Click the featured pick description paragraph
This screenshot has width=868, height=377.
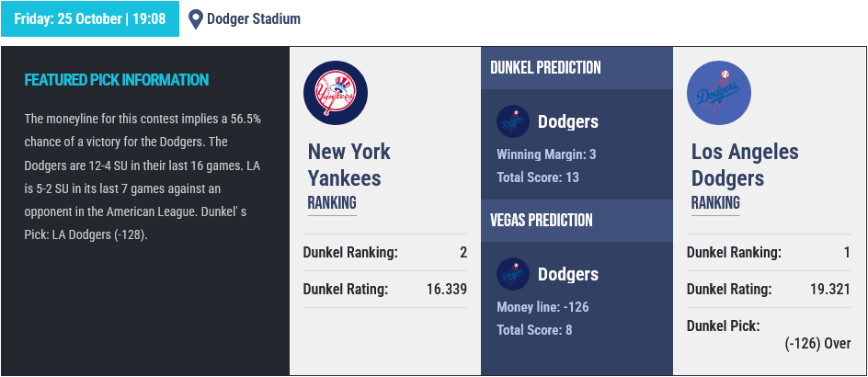tap(143, 177)
